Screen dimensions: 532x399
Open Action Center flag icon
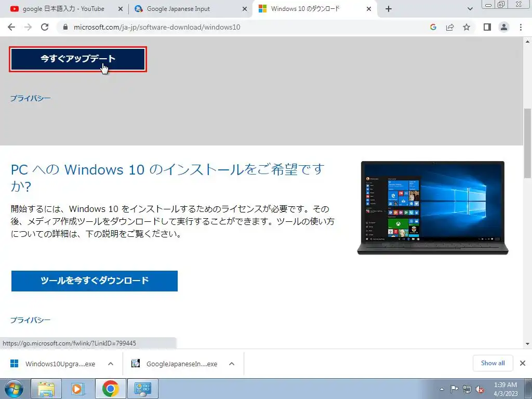tap(454, 389)
